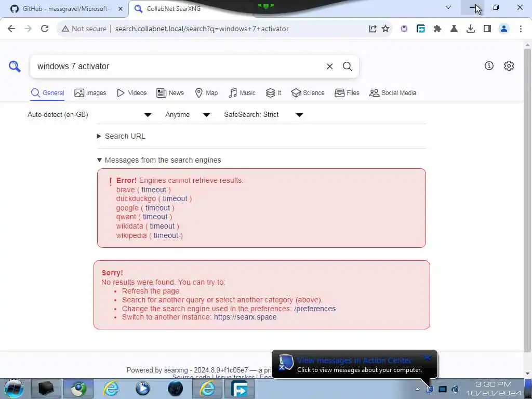The width and height of the screenshot is (532, 399).
Task: Click the network icon in system tray
Action: 443,389
